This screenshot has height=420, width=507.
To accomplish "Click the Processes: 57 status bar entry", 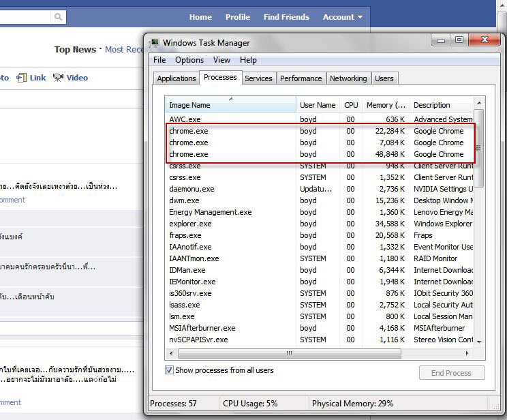I will (173, 404).
